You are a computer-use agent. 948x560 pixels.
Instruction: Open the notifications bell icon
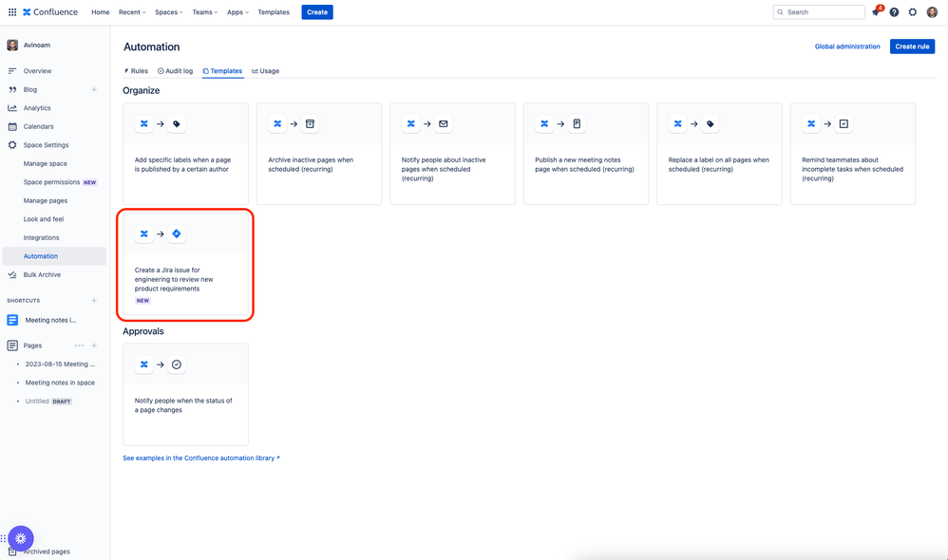(875, 11)
